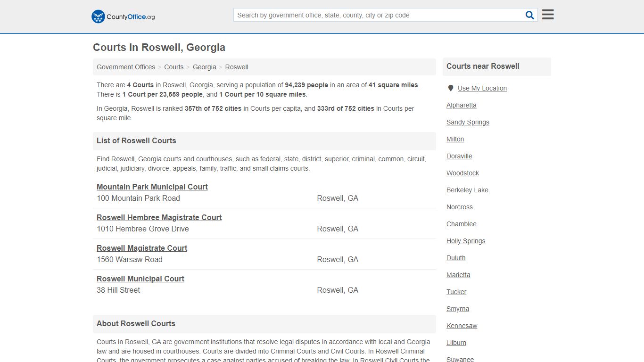This screenshot has height=362, width=644.
Task: Open Roswell Municipal Court listing
Action: click(x=140, y=279)
